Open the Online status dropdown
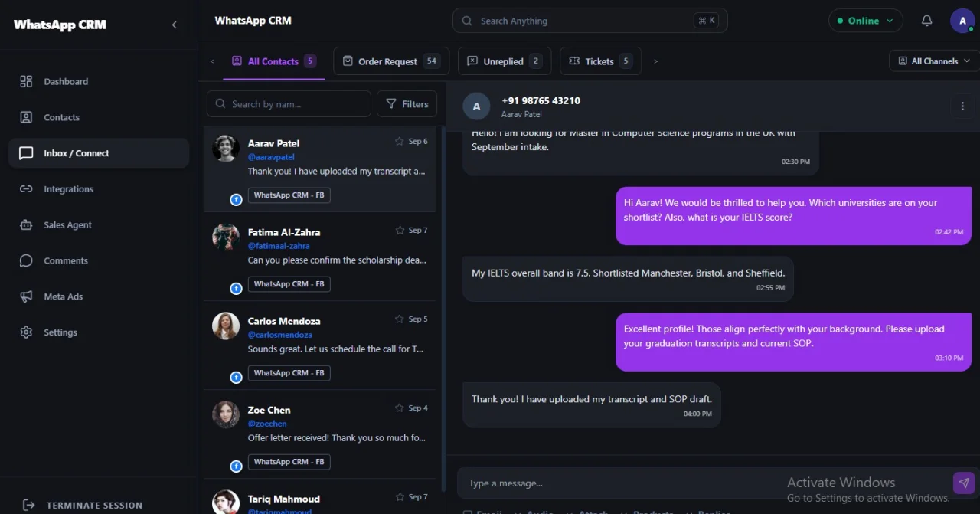The width and height of the screenshot is (980, 514). (x=865, y=21)
